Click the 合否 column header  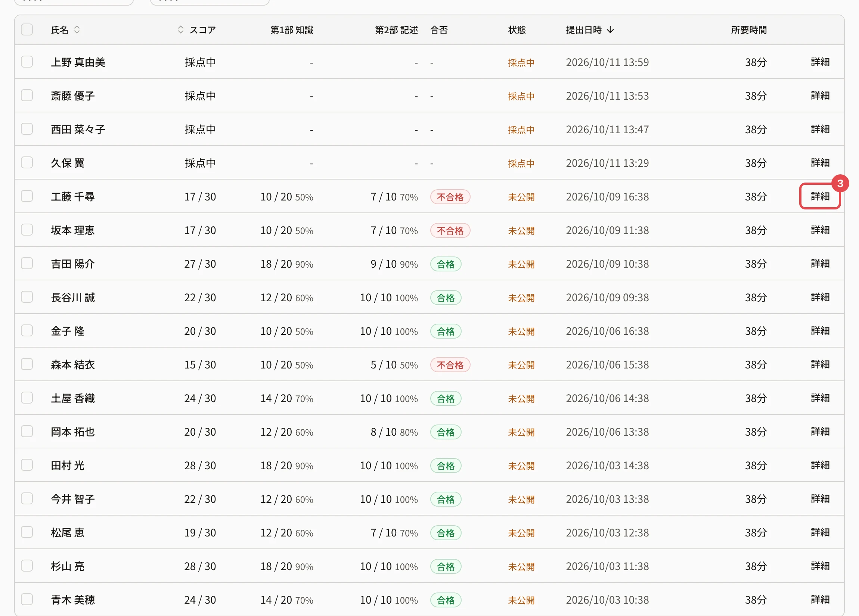pyautogui.click(x=439, y=30)
